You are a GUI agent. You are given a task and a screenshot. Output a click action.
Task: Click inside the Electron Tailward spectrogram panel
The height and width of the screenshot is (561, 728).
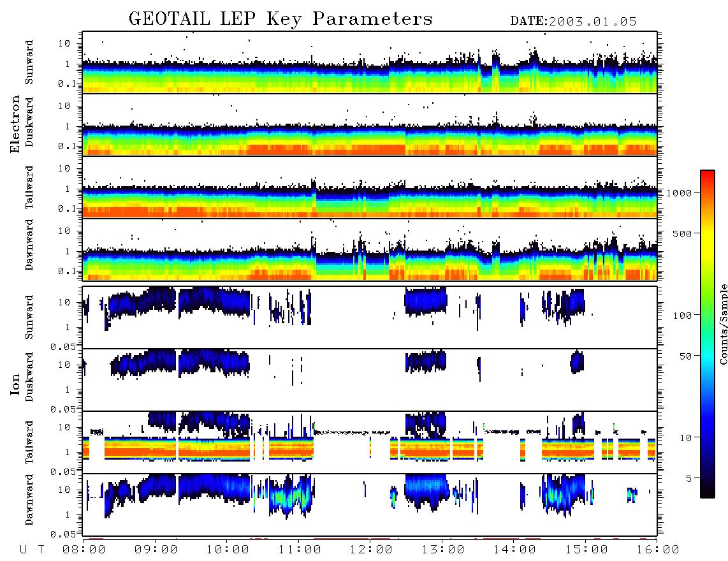click(x=370, y=187)
